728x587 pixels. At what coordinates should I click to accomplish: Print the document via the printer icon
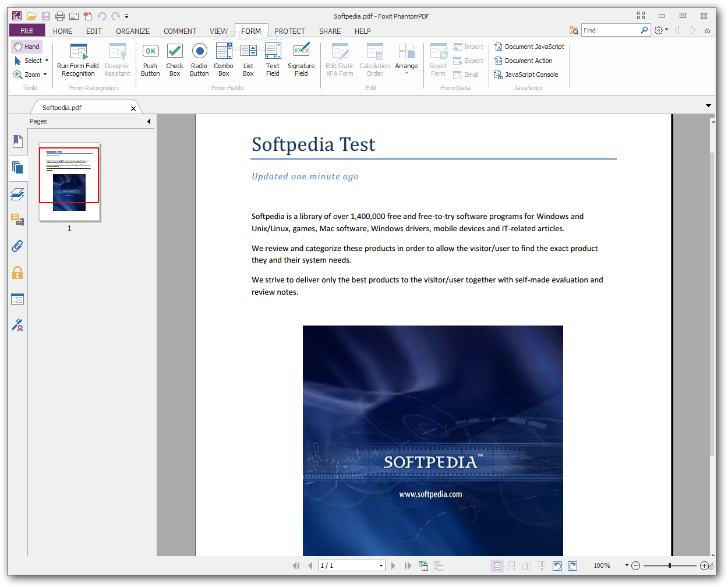tap(60, 16)
